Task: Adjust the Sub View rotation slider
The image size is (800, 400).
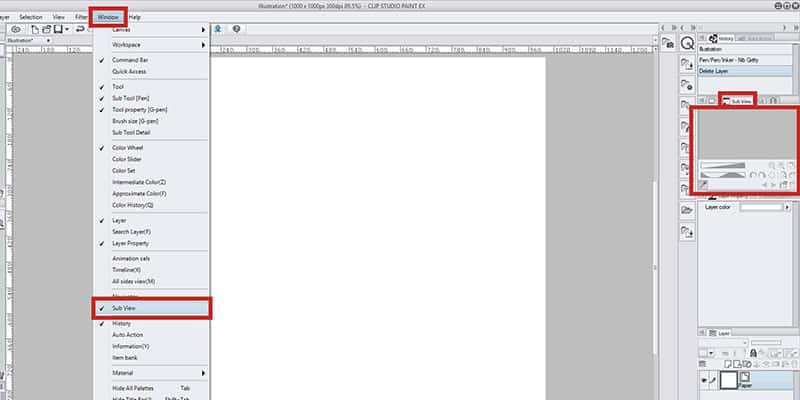Action: pyautogui.click(x=723, y=175)
